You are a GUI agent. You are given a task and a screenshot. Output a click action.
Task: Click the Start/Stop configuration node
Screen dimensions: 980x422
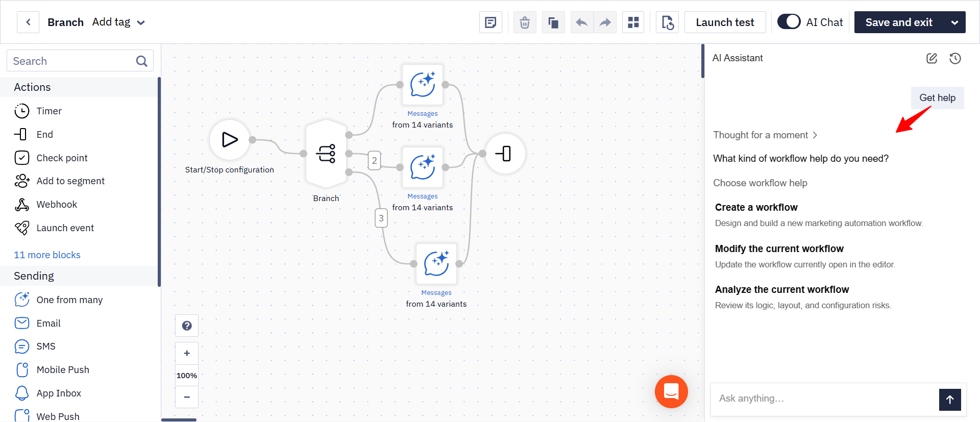(230, 140)
